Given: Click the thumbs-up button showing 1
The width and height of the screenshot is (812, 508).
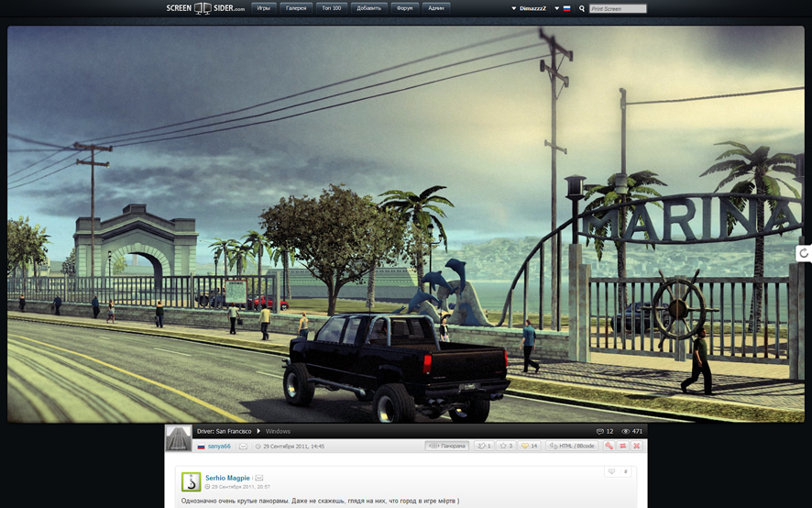Looking at the screenshot, I should click(x=484, y=446).
